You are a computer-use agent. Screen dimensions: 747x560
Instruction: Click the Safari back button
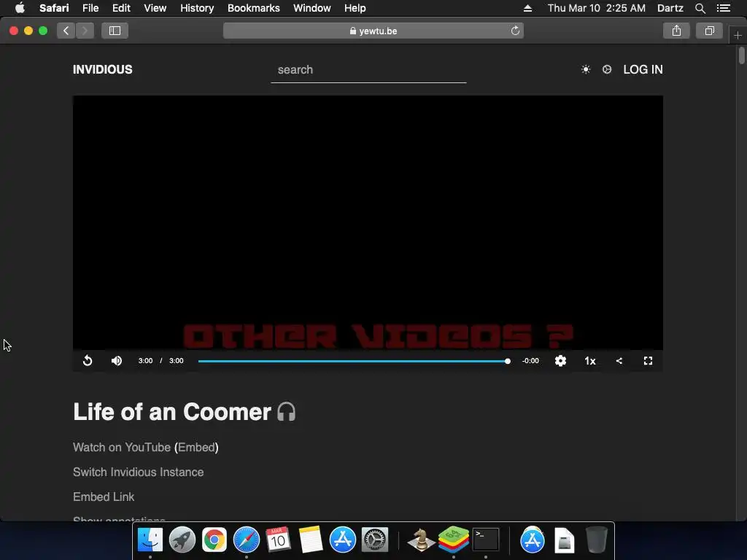pos(66,31)
